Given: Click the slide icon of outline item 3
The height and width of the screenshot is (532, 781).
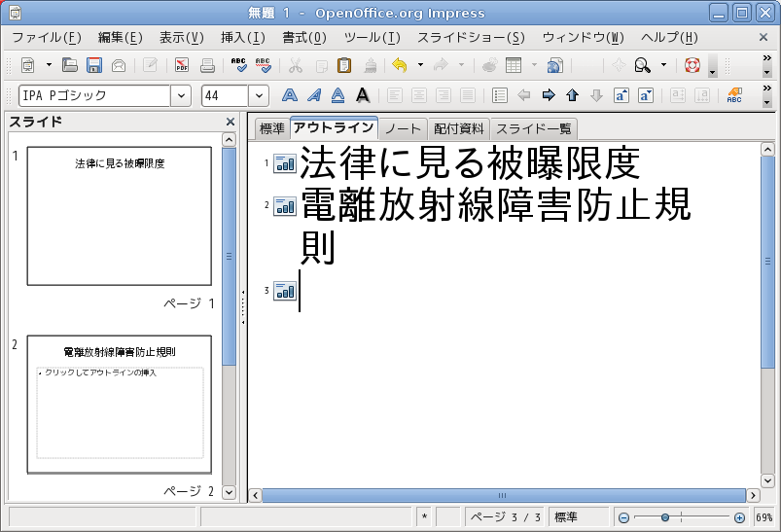Looking at the screenshot, I should (285, 291).
